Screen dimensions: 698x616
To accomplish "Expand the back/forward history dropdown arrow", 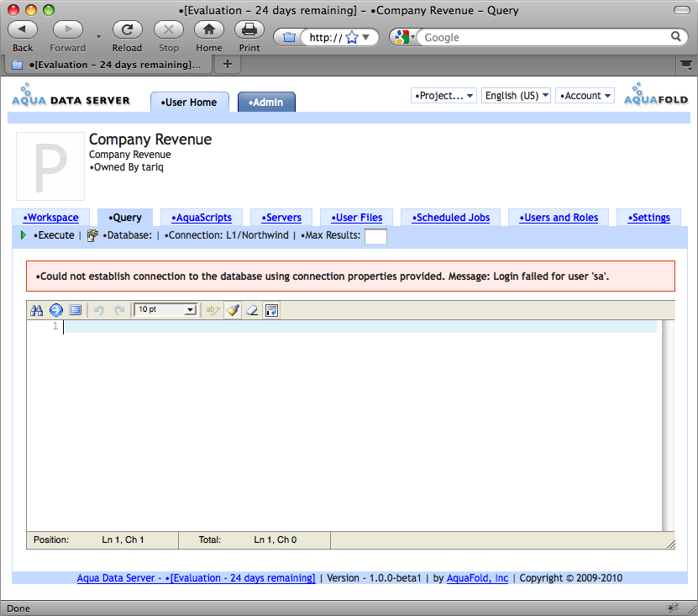I will point(98,36).
